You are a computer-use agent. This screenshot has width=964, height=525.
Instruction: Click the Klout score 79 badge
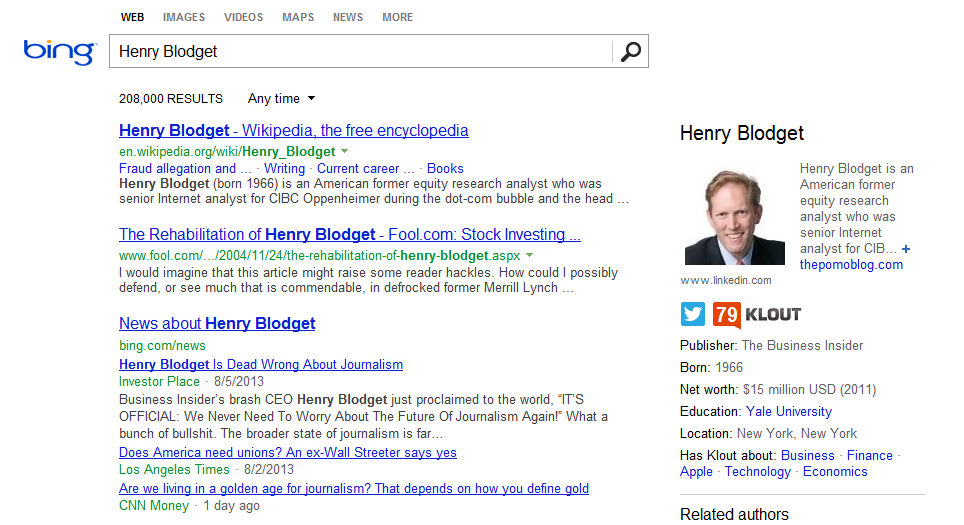[727, 315]
